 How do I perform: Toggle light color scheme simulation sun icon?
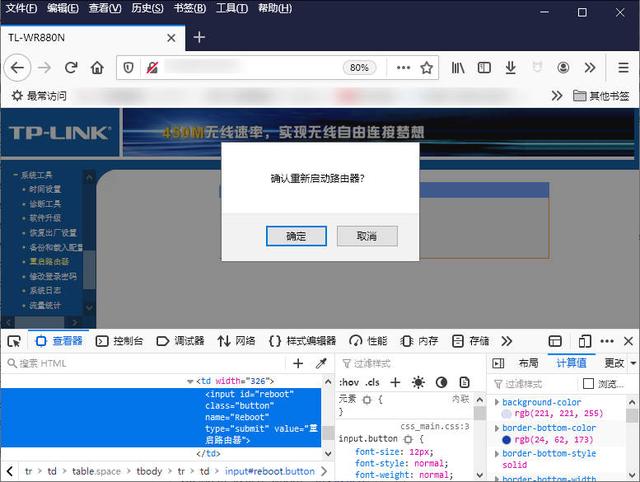tap(418, 382)
